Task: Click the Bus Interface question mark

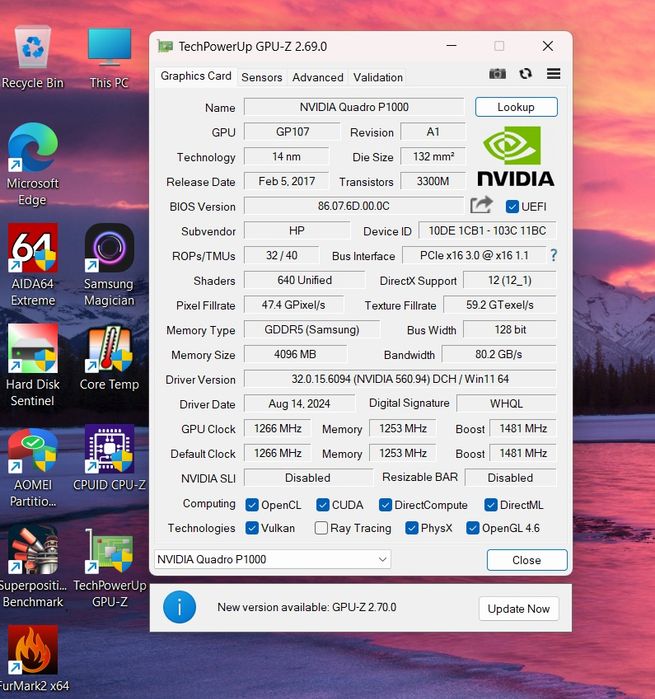Action: 553,255
